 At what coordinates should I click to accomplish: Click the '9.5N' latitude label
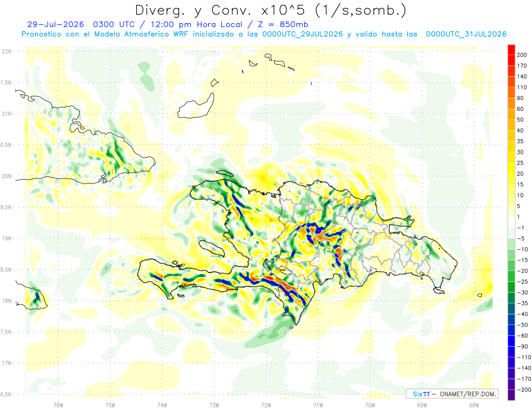click(x=7, y=207)
